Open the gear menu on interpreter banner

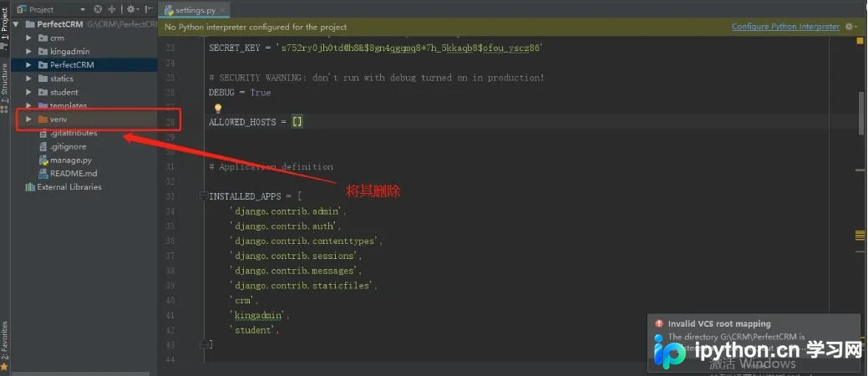(850, 26)
